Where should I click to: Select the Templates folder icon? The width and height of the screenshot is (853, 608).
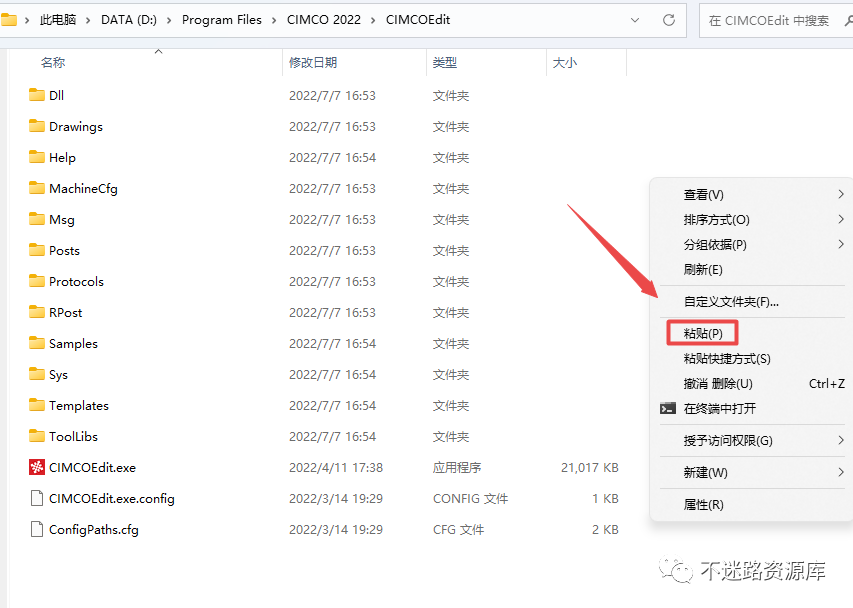point(37,405)
